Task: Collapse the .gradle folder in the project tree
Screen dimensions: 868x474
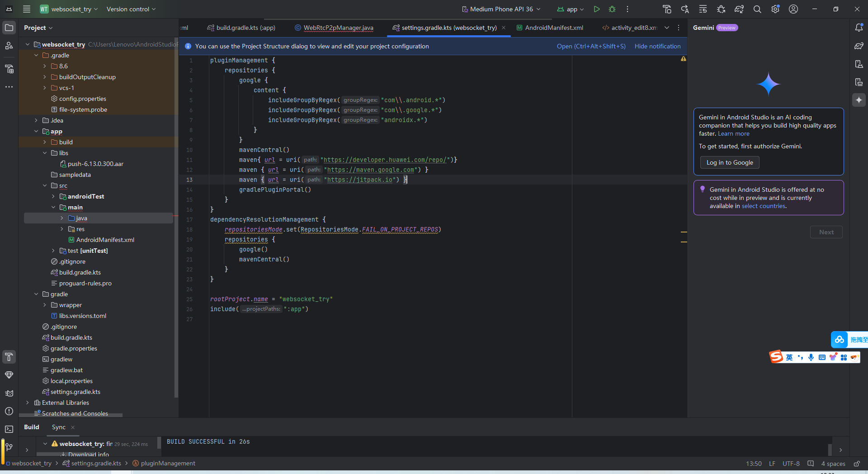Action: point(36,55)
